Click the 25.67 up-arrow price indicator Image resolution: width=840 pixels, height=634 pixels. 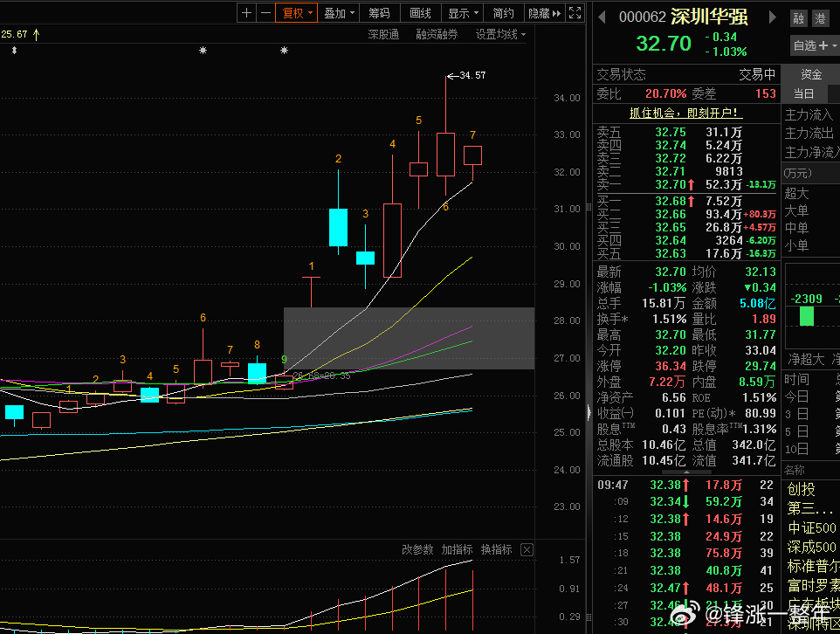[x=20, y=35]
